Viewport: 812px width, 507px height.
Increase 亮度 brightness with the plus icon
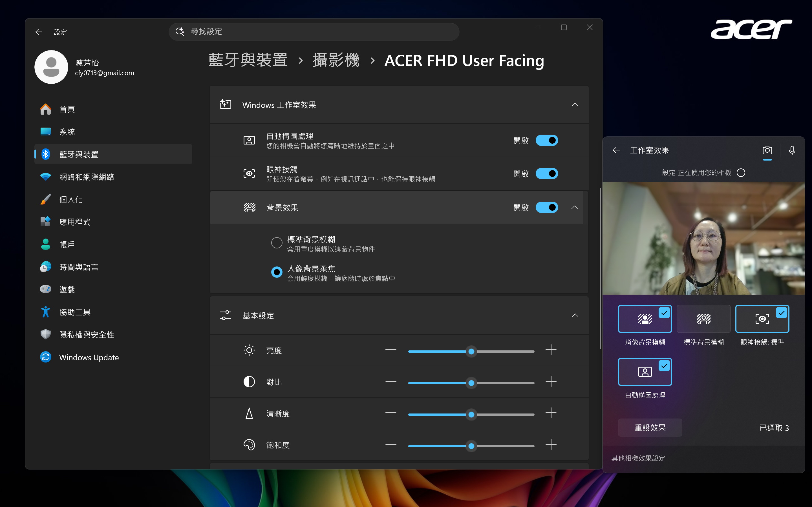[551, 350]
